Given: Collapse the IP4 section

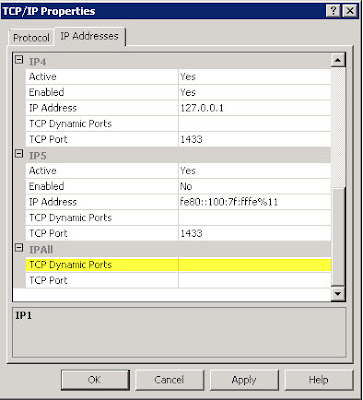Looking at the screenshot, I should pos(20,60).
